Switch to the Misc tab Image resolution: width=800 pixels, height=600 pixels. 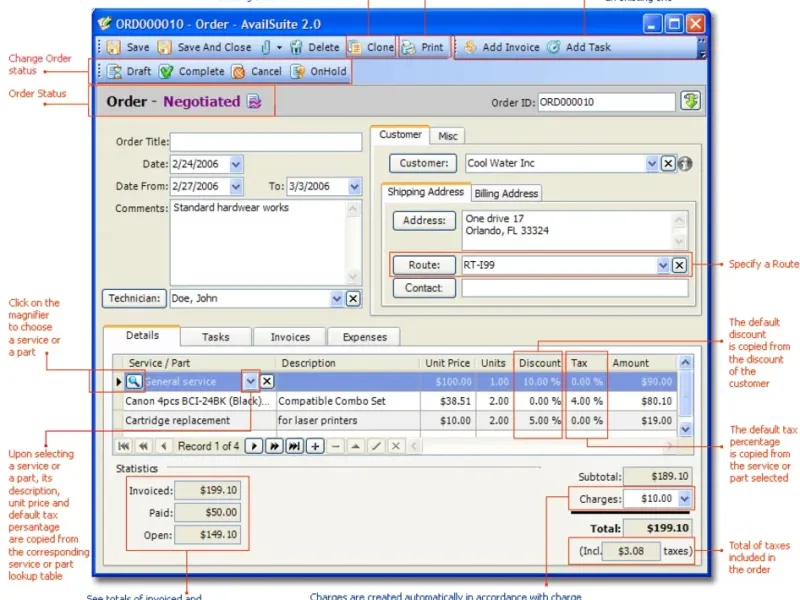447,136
